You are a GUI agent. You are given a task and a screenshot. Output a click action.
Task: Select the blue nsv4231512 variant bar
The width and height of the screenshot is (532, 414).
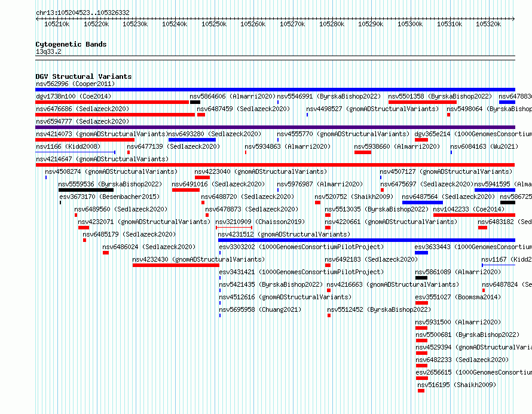tap(367, 240)
